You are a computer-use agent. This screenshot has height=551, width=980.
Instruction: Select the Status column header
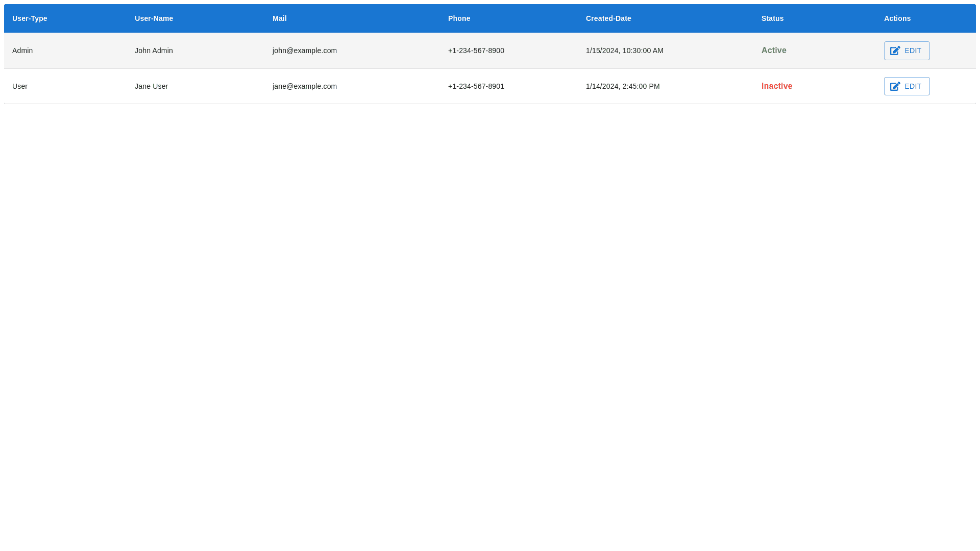click(x=772, y=18)
